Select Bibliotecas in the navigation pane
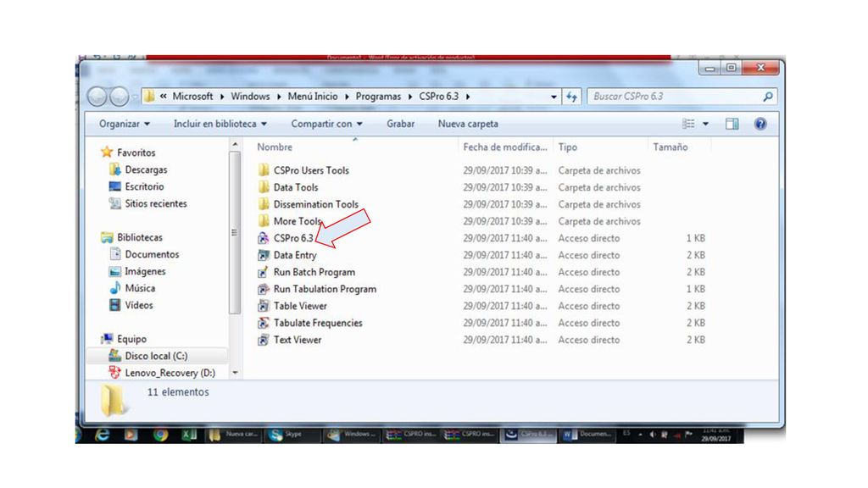868x488 pixels. point(140,237)
